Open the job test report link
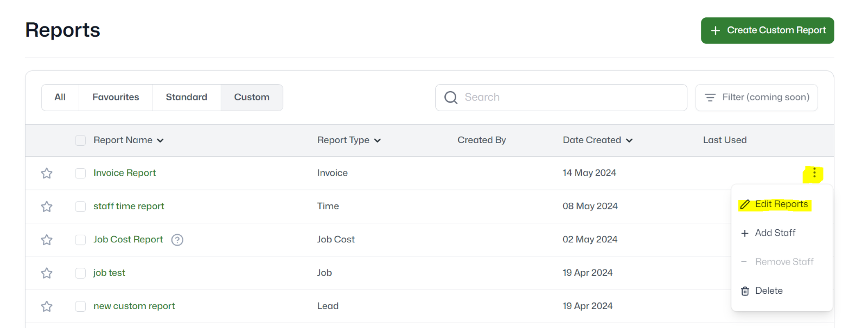 click(x=109, y=273)
